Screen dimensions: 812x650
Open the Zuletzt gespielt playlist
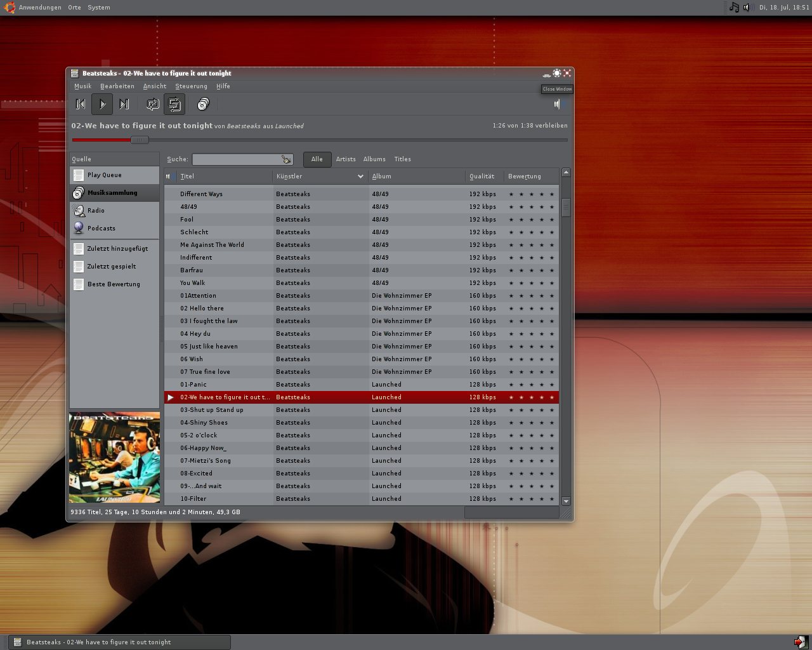click(x=114, y=267)
